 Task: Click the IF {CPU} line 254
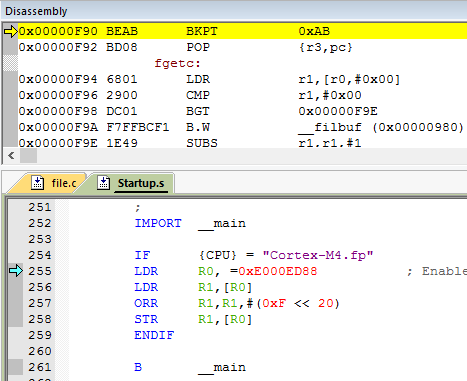(x=254, y=255)
